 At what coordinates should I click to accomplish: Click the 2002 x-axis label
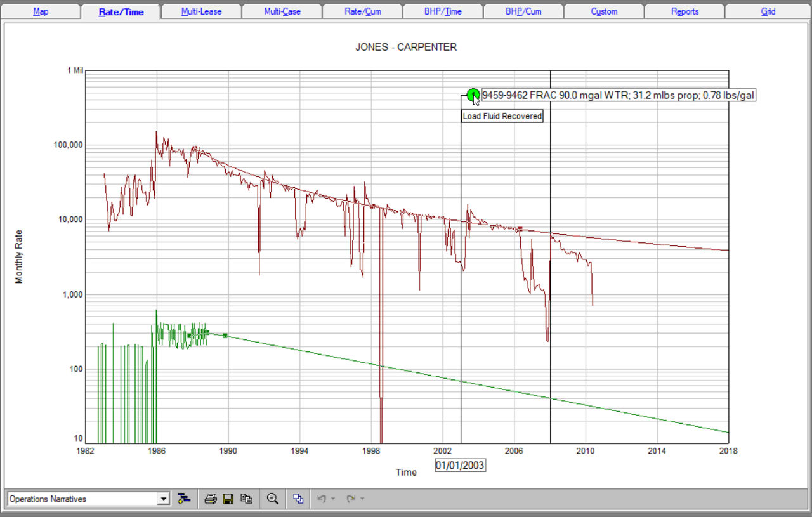(442, 451)
